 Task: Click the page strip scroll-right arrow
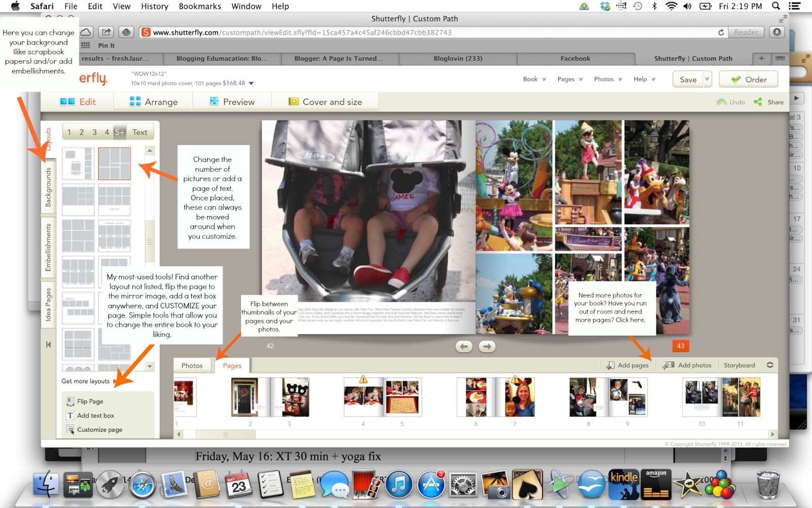click(772, 434)
